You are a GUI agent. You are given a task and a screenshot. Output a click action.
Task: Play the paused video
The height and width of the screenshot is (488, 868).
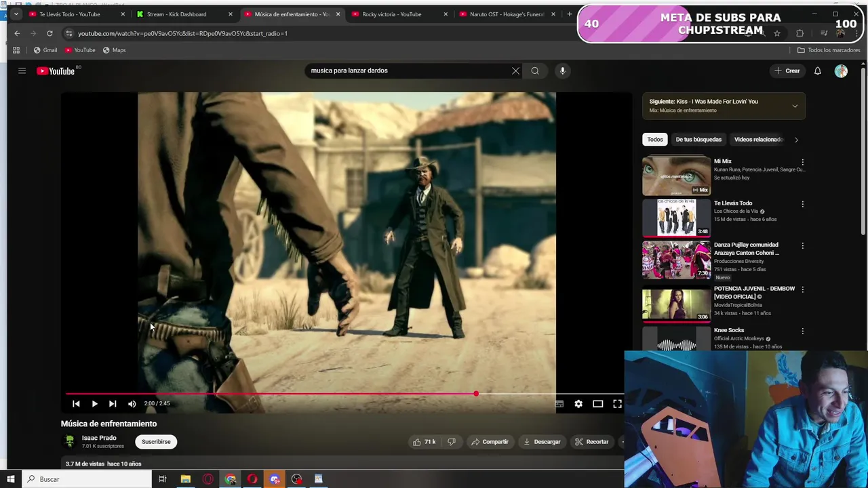coord(94,403)
